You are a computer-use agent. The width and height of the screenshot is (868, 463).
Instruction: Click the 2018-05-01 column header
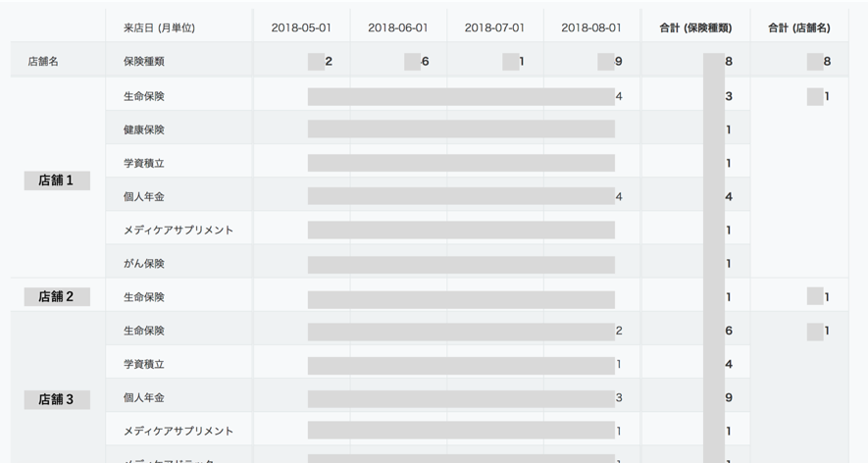[x=301, y=27]
